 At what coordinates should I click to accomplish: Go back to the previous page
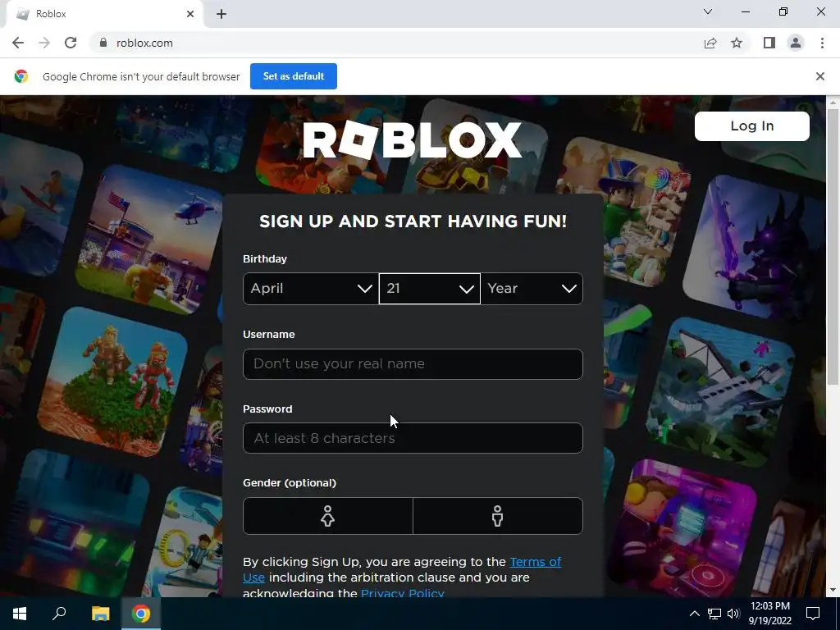point(18,43)
